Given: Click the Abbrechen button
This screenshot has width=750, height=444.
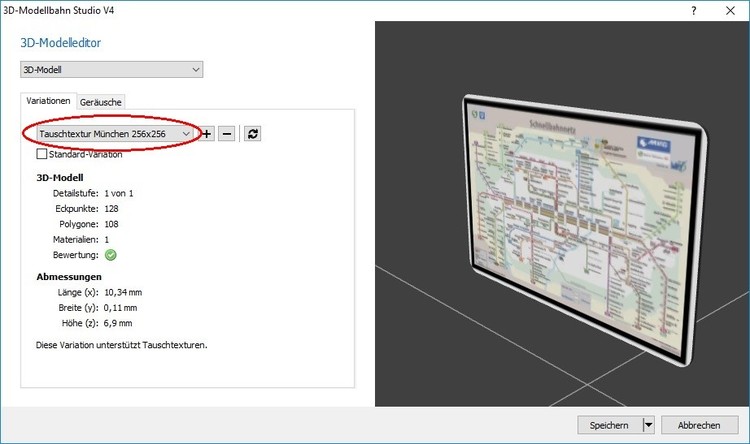Looking at the screenshot, I should coord(699,425).
